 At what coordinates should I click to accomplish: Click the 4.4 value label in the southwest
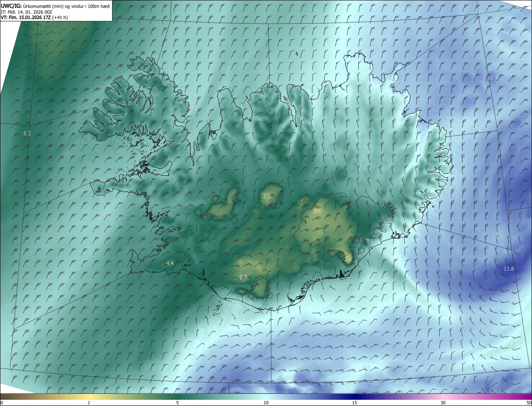(170, 263)
